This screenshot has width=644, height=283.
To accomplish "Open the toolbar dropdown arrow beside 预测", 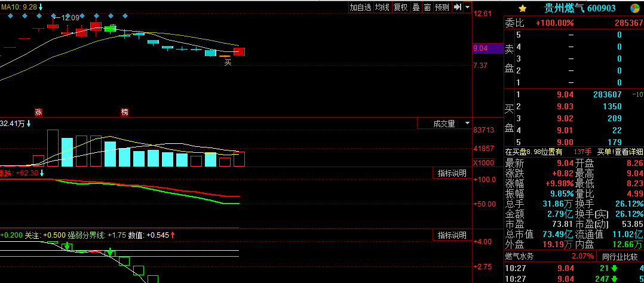I will [468, 7].
